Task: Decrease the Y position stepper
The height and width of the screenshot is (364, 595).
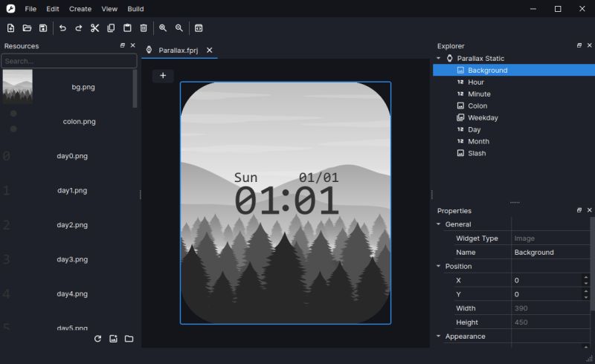Action: click(586, 297)
